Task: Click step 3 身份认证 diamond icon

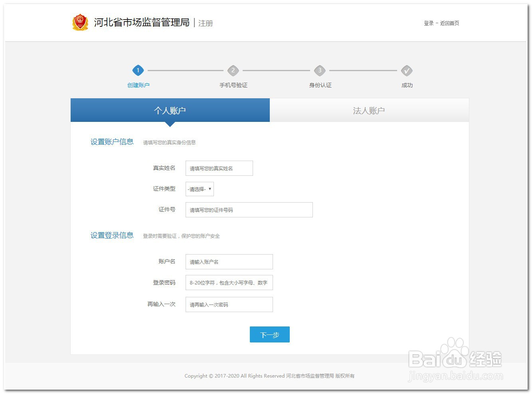Action: point(320,70)
